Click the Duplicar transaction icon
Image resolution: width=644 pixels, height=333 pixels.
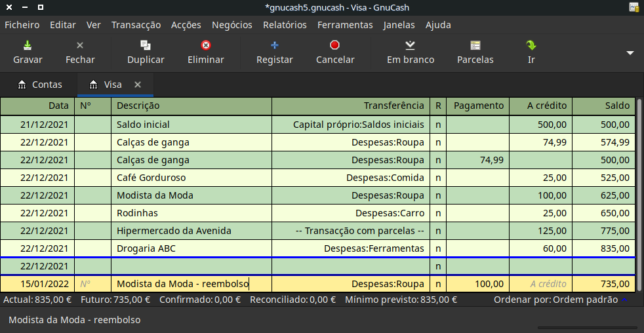146,45
